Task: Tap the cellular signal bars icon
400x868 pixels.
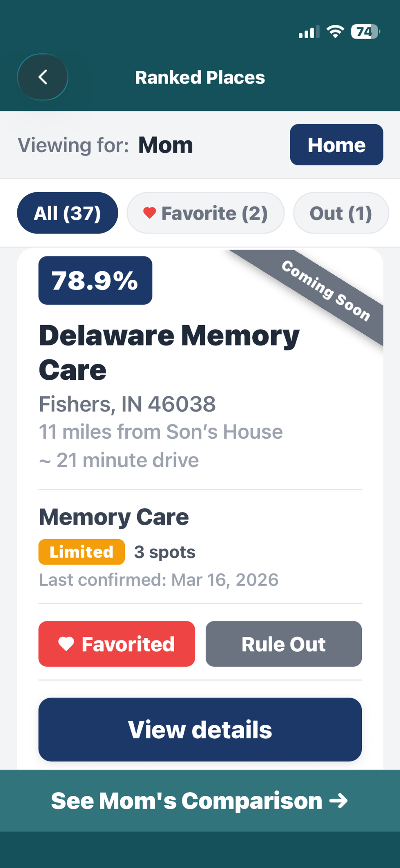Action: point(309,32)
